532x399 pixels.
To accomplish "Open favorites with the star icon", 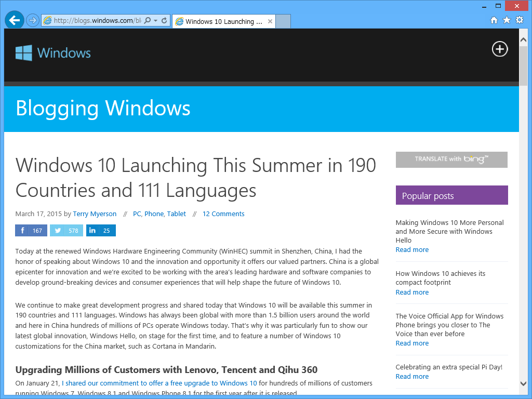I will coord(507,21).
